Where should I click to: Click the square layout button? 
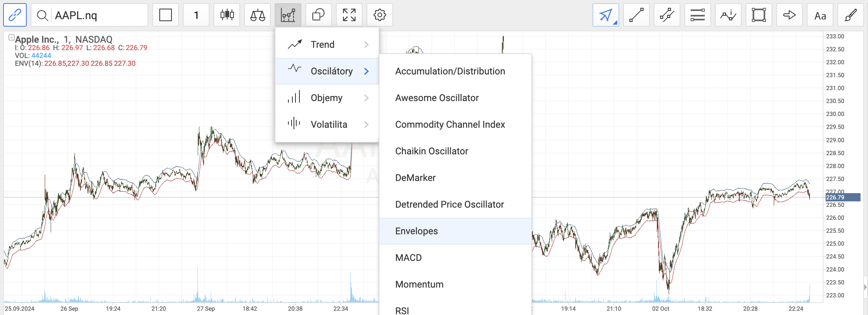166,15
